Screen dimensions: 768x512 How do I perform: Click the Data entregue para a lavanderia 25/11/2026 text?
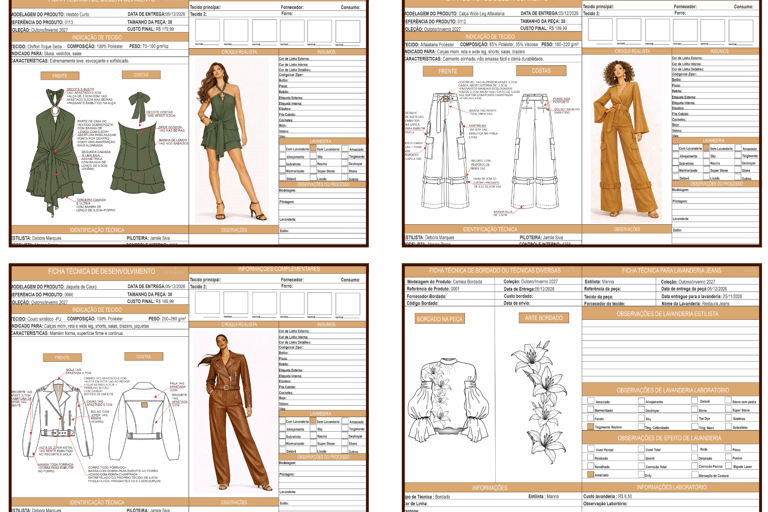[x=701, y=296]
